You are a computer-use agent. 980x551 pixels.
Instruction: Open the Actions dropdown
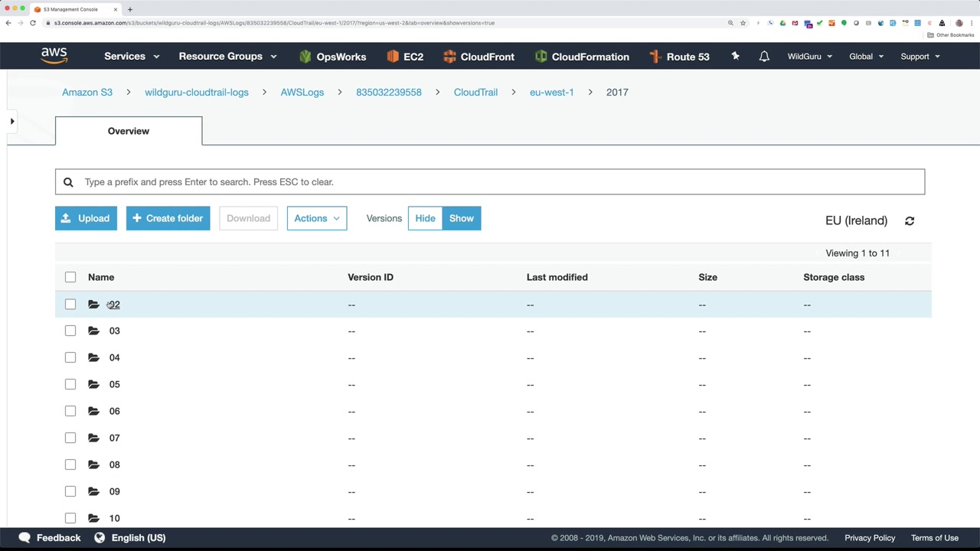317,218
